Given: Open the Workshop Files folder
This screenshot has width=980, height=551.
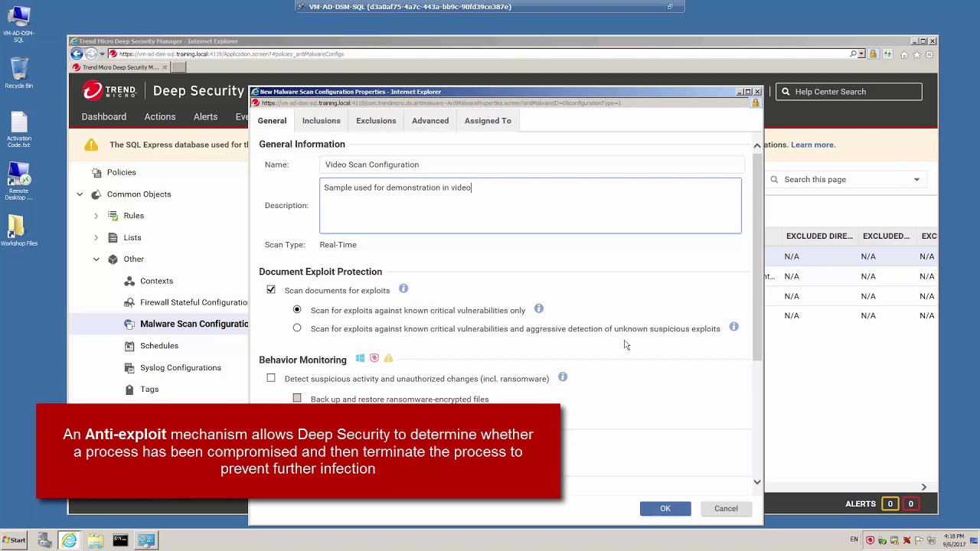Looking at the screenshot, I should click(18, 230).
